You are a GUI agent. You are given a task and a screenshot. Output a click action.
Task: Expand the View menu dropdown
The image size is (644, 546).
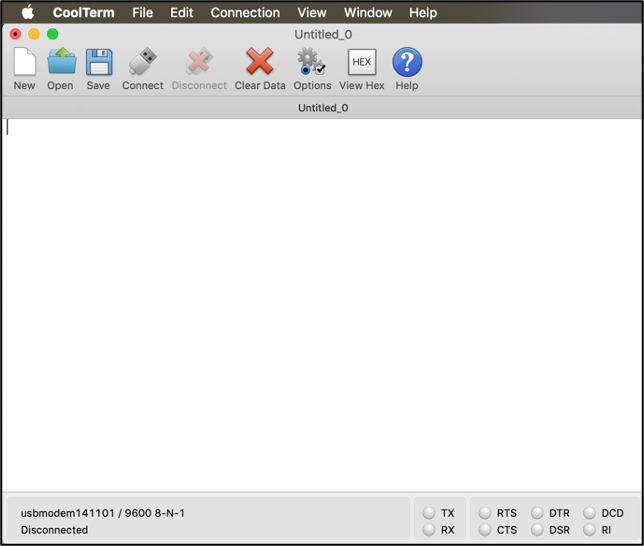click(312, 13)
